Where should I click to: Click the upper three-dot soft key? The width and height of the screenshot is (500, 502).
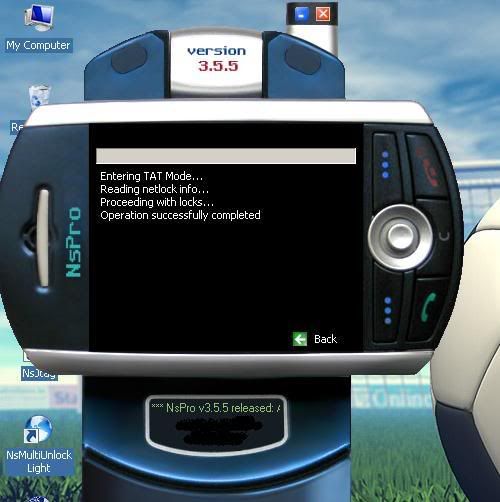[x=385, y=165]
